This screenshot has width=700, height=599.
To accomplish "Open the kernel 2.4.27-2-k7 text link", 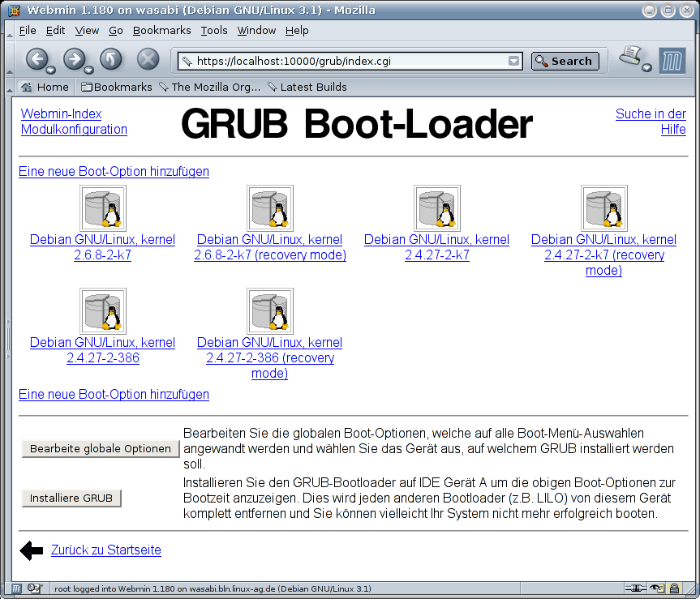I will point(437,247).
